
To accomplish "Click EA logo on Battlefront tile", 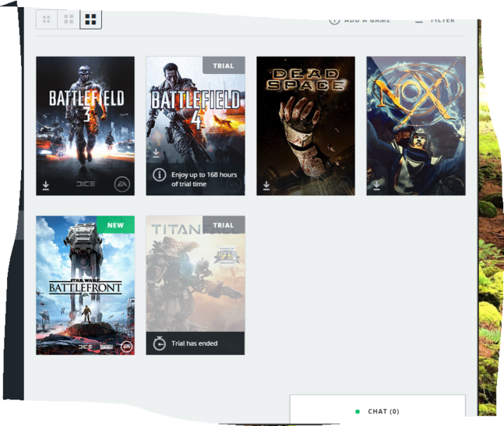I will (x=126, y=347).
